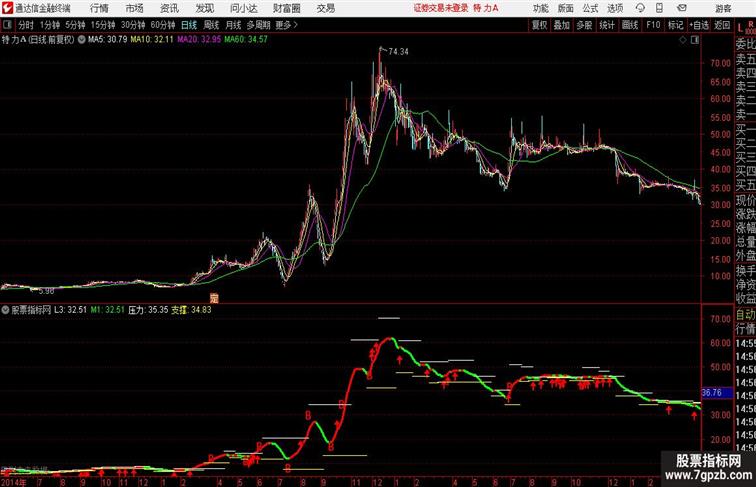
Task: Open the mail envelope icon
Action: coord(682,8)
